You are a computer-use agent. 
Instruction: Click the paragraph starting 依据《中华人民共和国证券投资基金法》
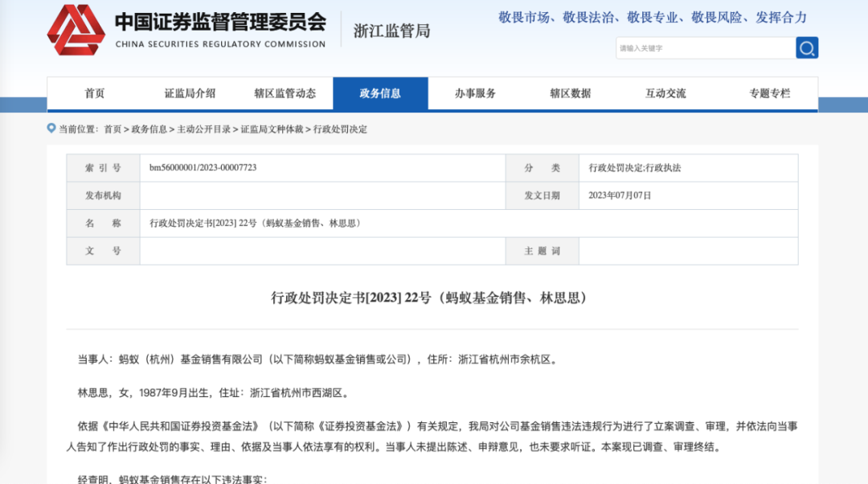click(432, 437)
